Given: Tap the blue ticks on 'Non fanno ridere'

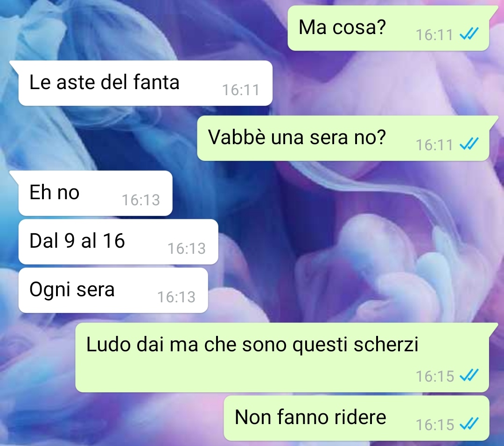Looking at the screenshot, I should tap(469, 424).
